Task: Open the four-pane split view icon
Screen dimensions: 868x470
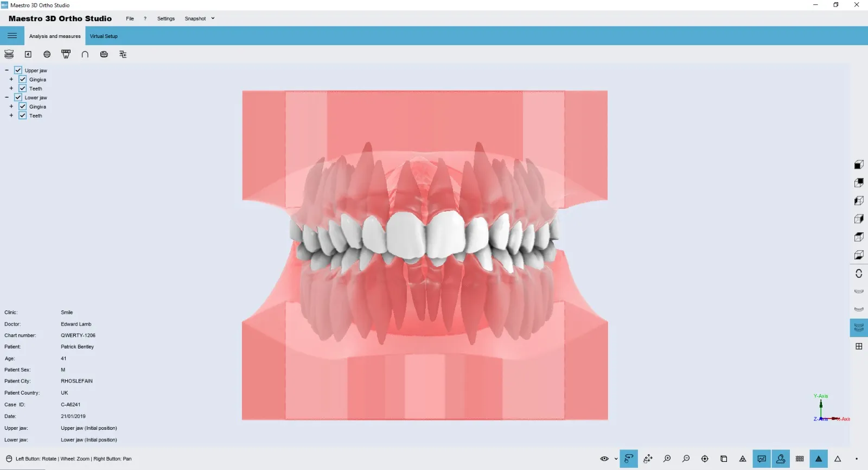Action: click(859, 346)
